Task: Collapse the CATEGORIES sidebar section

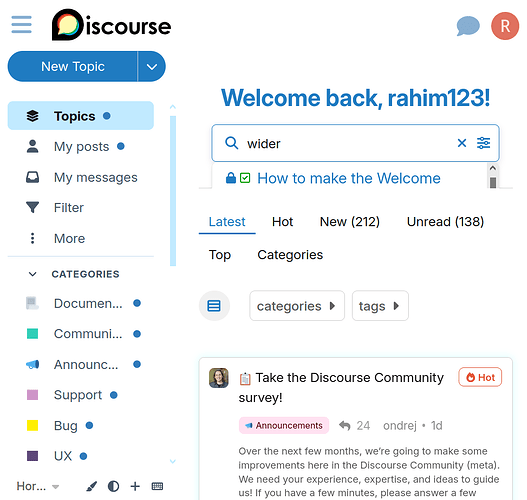Action: 33,274
